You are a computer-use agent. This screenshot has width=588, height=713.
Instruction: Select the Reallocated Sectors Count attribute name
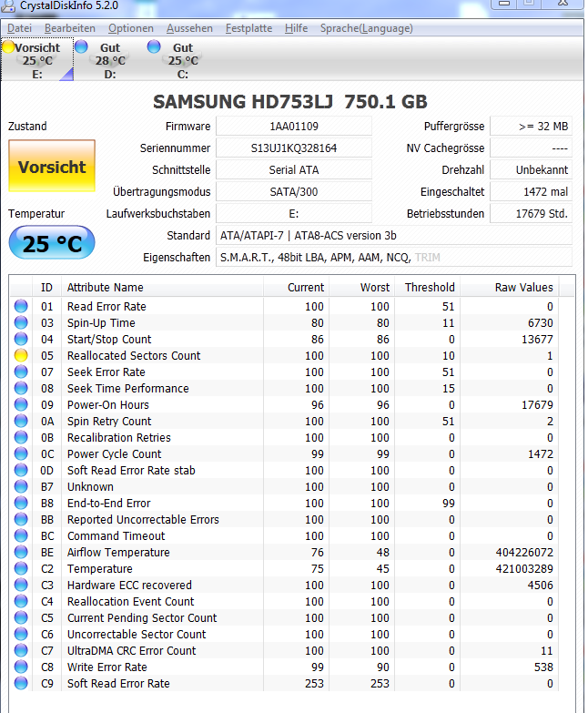(x=134, y=356)
